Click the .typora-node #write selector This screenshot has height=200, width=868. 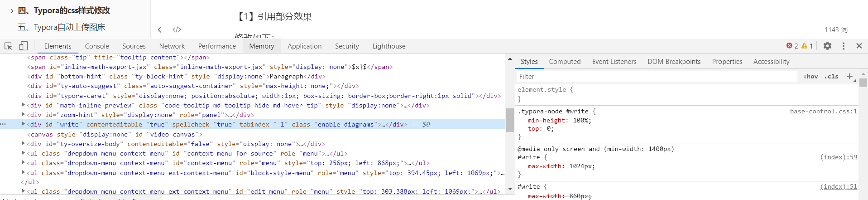[553, 111]
